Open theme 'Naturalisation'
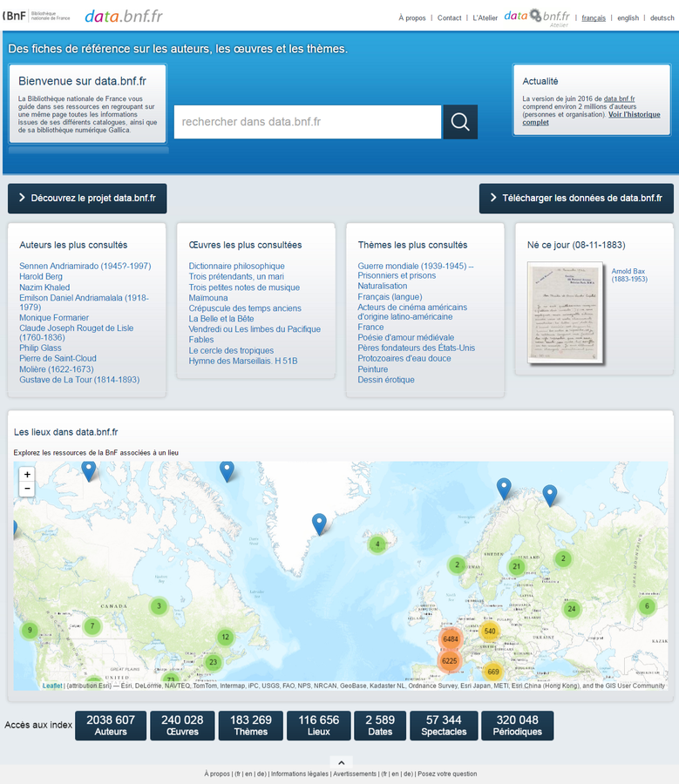 pyautogui.click(x=383, y=286)
